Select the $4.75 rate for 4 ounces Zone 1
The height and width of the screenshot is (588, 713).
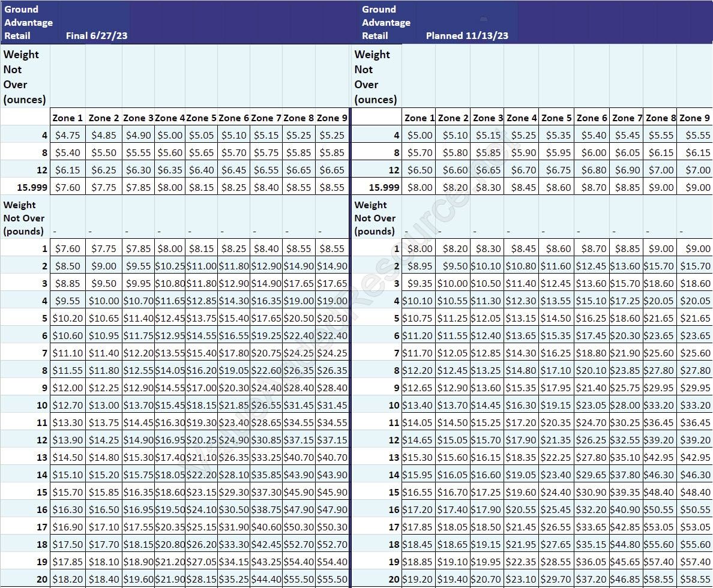pos(68,135)
